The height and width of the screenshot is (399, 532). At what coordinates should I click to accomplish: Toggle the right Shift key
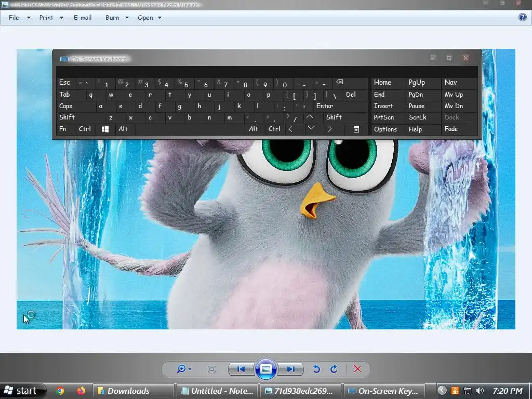tap(346, 117)
